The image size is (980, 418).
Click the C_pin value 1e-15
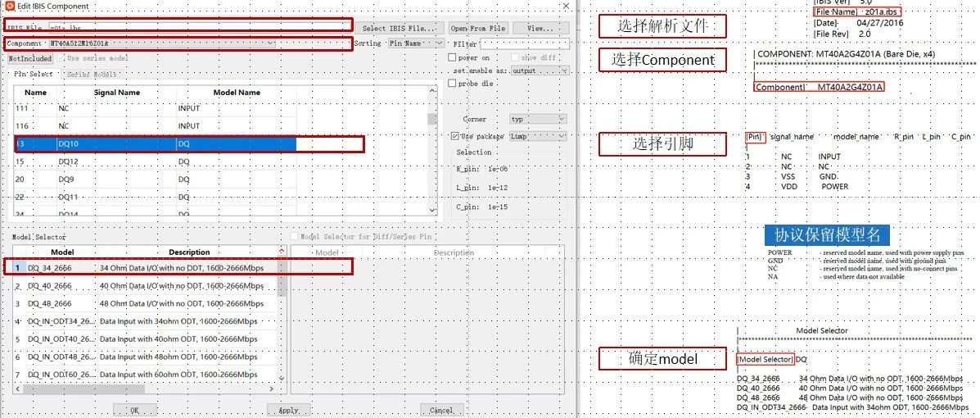coord(498,207)
